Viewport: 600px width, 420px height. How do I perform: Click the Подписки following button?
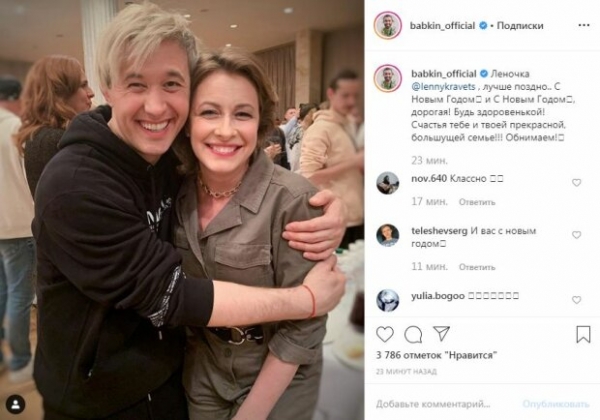click(520, 26)
